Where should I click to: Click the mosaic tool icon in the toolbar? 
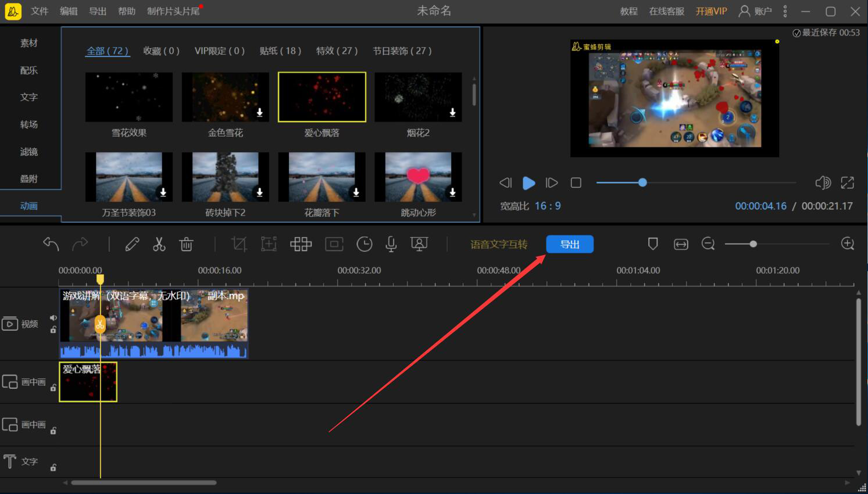pos(301,244)
